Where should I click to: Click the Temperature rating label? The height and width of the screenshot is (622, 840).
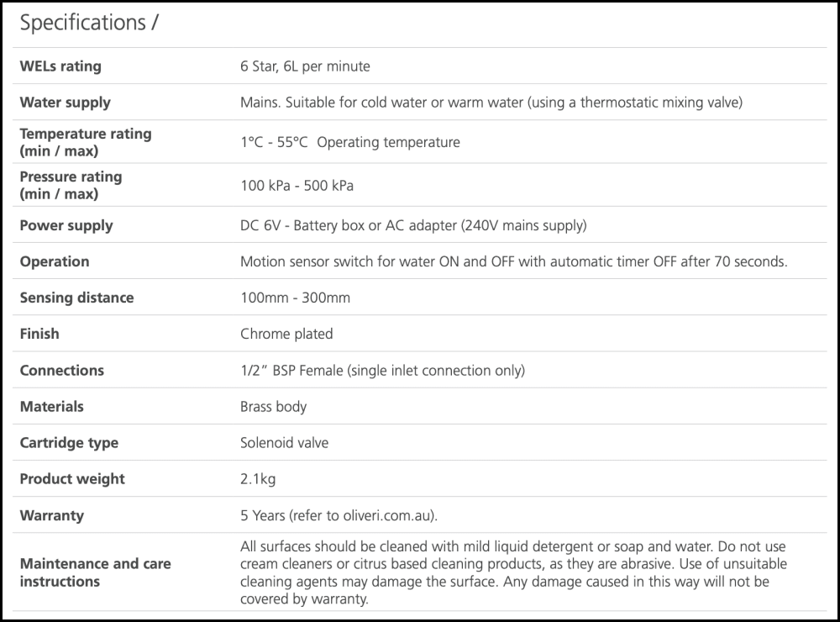[x=85, y=142]
